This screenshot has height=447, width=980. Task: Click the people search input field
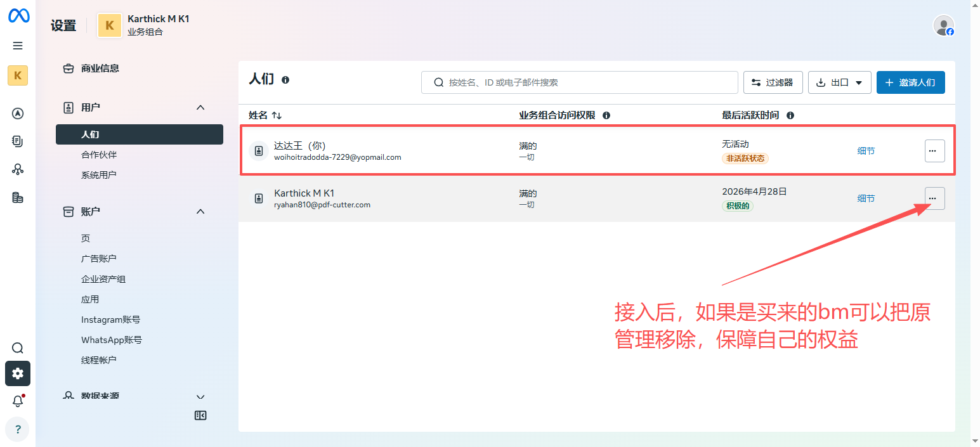(580, 82)
